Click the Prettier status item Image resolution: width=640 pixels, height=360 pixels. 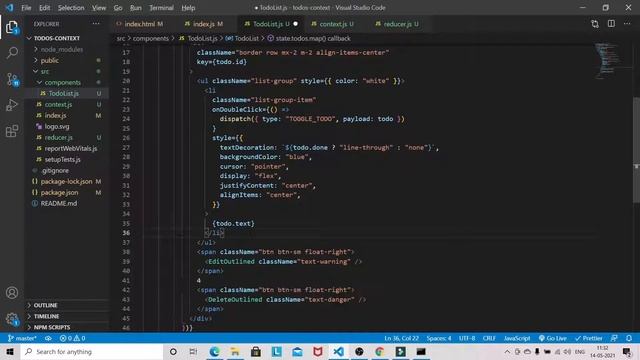(x=589, y=338)
